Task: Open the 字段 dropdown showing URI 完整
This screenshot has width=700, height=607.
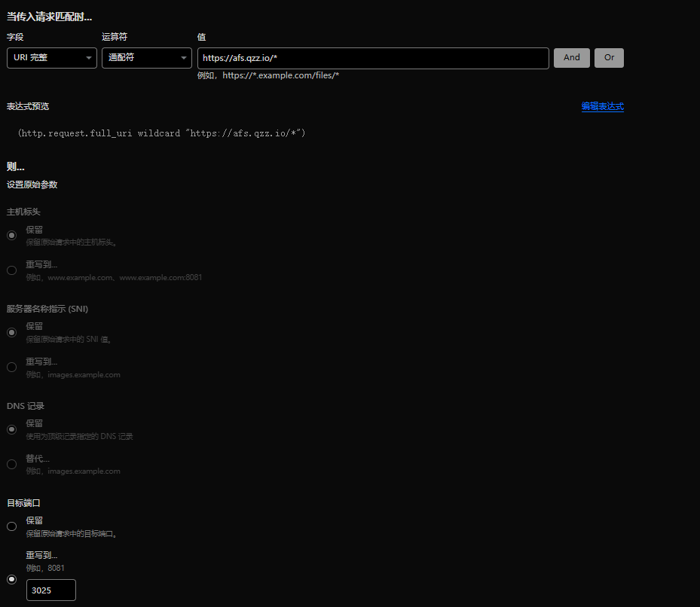Action: tap(51, 58)
